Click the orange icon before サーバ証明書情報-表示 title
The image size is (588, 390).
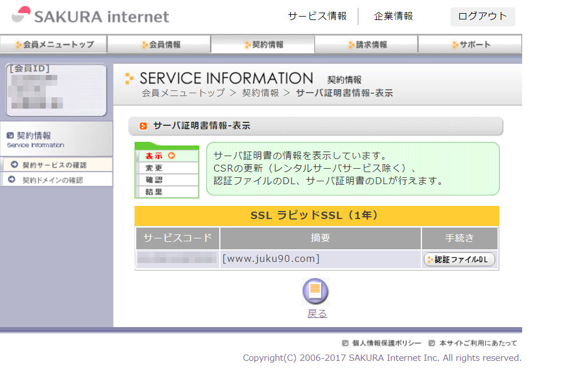pyautogui.click(x=143, y=126)
